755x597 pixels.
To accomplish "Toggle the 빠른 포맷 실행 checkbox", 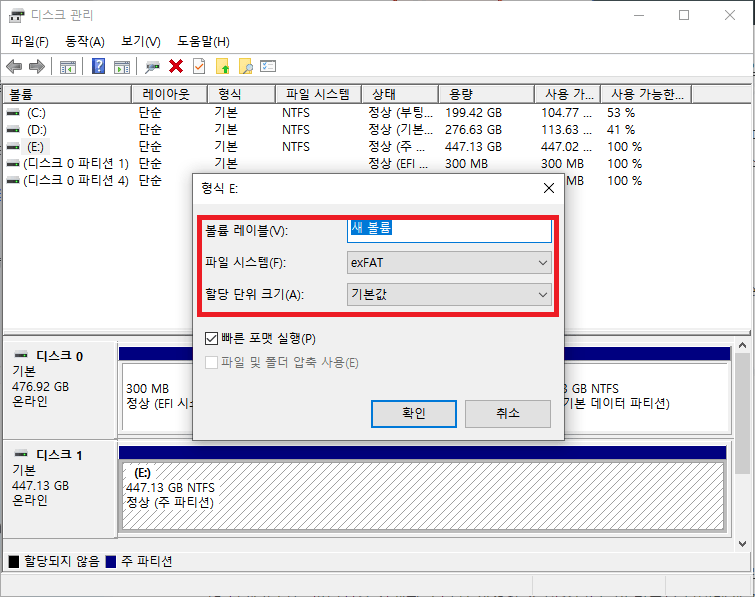I will (211, 338).
